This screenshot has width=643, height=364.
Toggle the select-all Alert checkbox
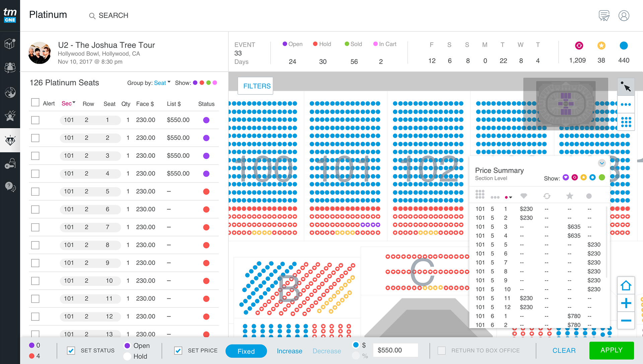[35, 102]
